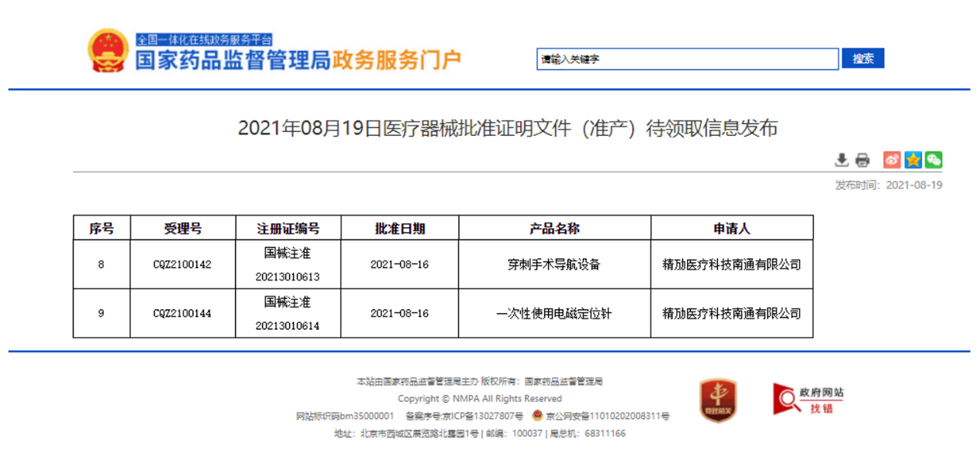Click the 国家药品监督管理局政务服务门户 site title
This screenshot has height=476, width=980.
298,60
